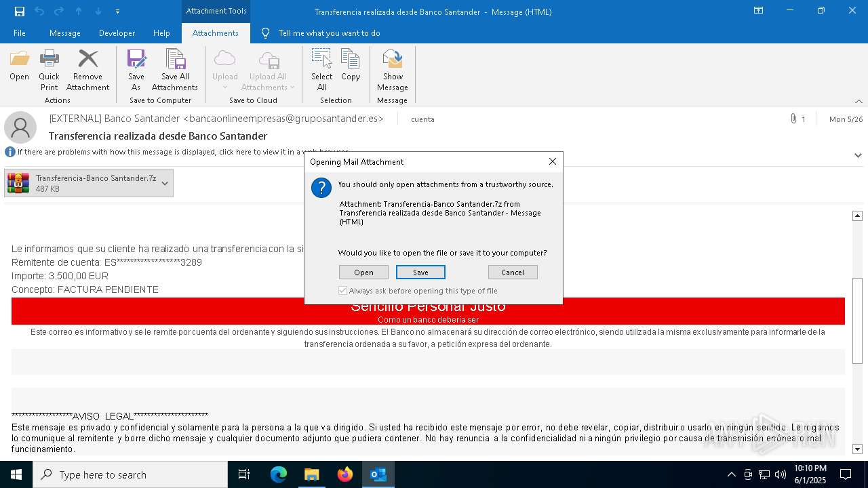Viewport: 868px width, 488px height.
Task: Click the Copy ribbon icon
Action: [351, 66]
